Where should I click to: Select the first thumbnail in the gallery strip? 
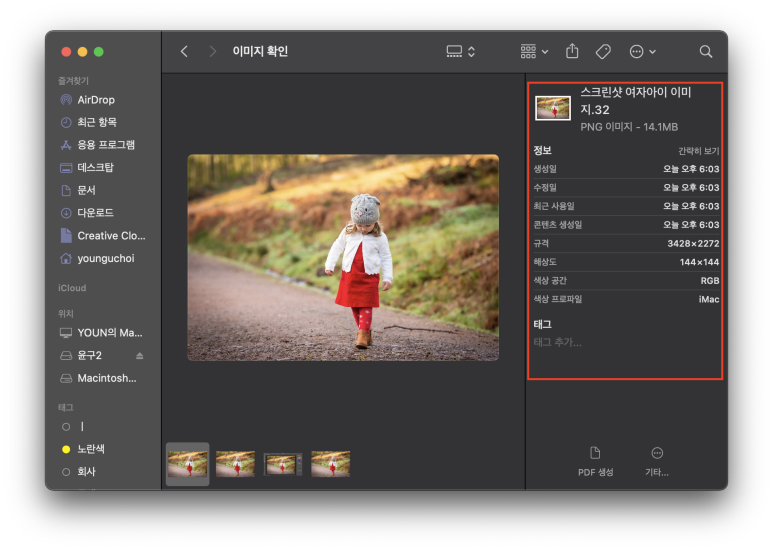[x=187, y=464]
